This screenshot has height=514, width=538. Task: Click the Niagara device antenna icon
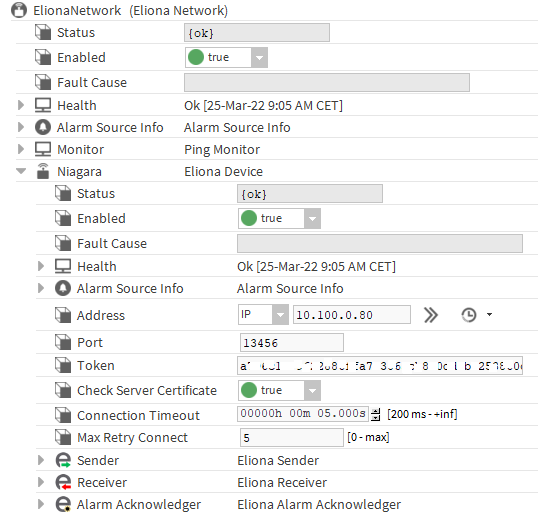[x=43, y=171]
